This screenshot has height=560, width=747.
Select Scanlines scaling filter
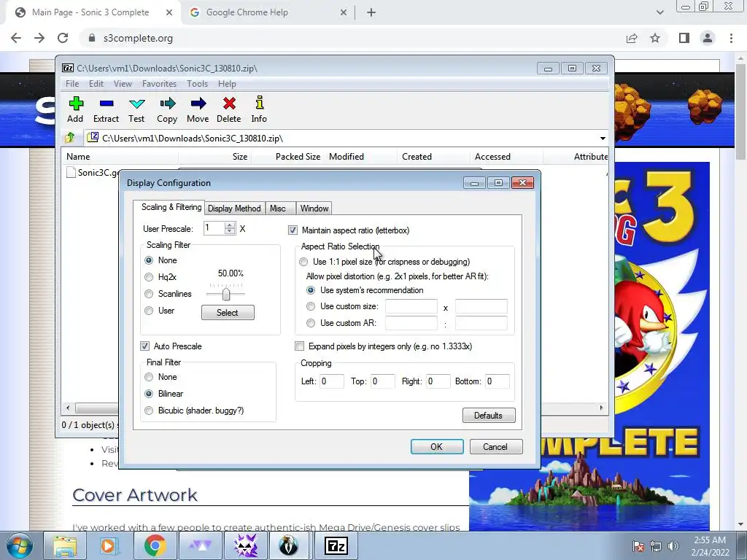[149, 294]
